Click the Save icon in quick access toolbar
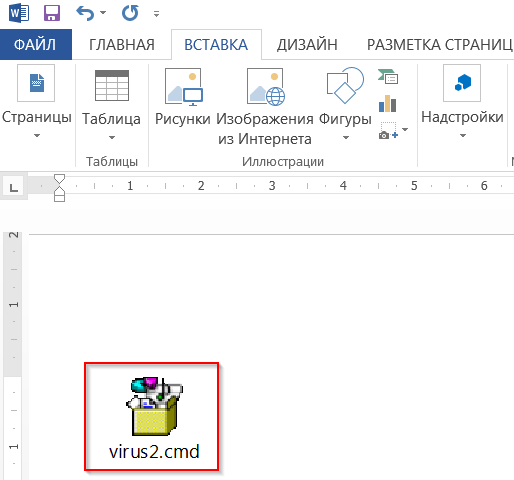Viewport: 514px width, 480px height. click(52, 13)
